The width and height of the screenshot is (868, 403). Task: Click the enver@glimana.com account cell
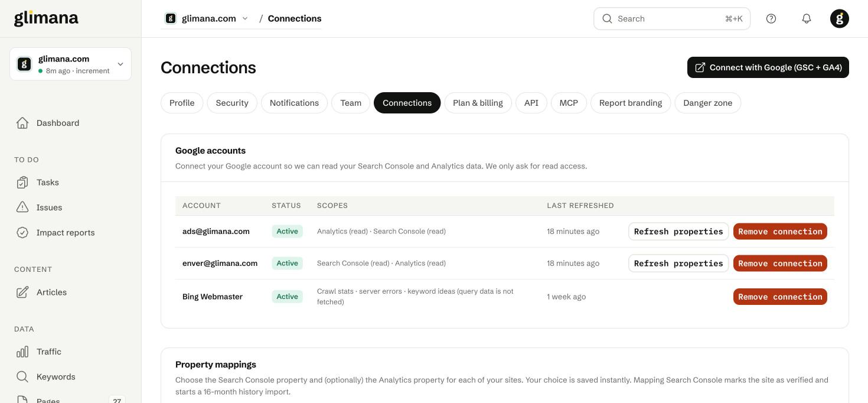click(x=220, y=264)
